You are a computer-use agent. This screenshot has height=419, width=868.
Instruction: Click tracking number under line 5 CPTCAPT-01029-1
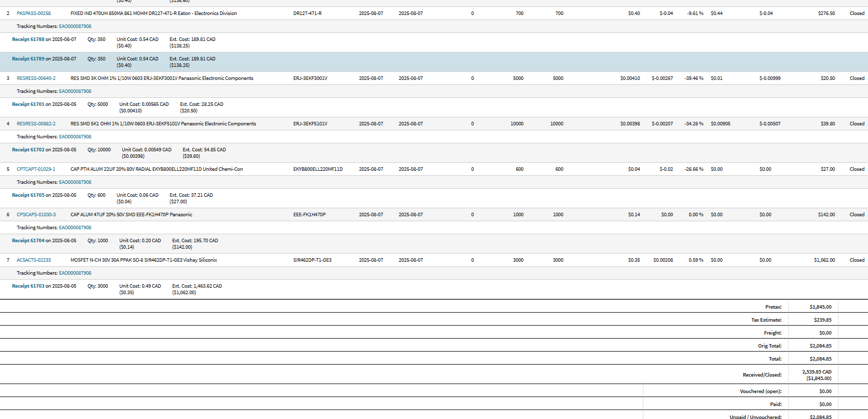[75, 182]
